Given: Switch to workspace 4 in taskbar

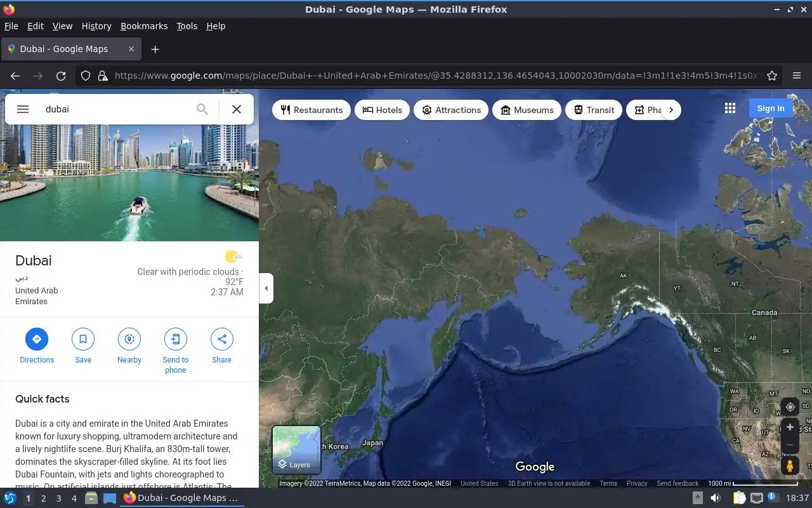Looking at the screenshot, I should (74, 498).
